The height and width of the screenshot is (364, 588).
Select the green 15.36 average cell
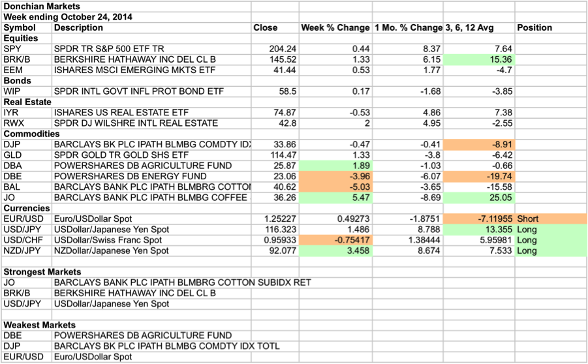click(x=479, y=59)
